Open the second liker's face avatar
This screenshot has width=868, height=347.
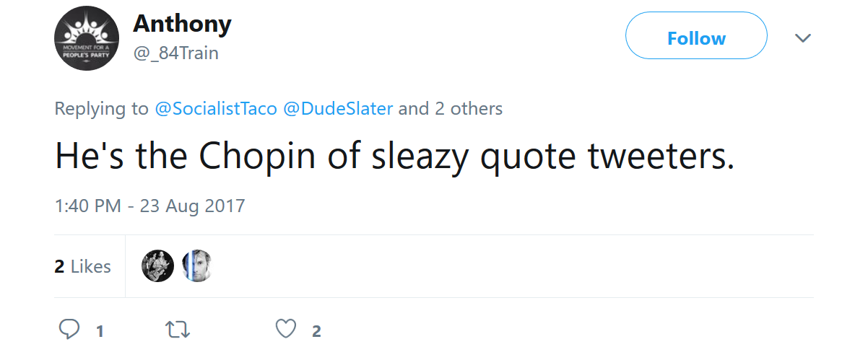(196, 265)
